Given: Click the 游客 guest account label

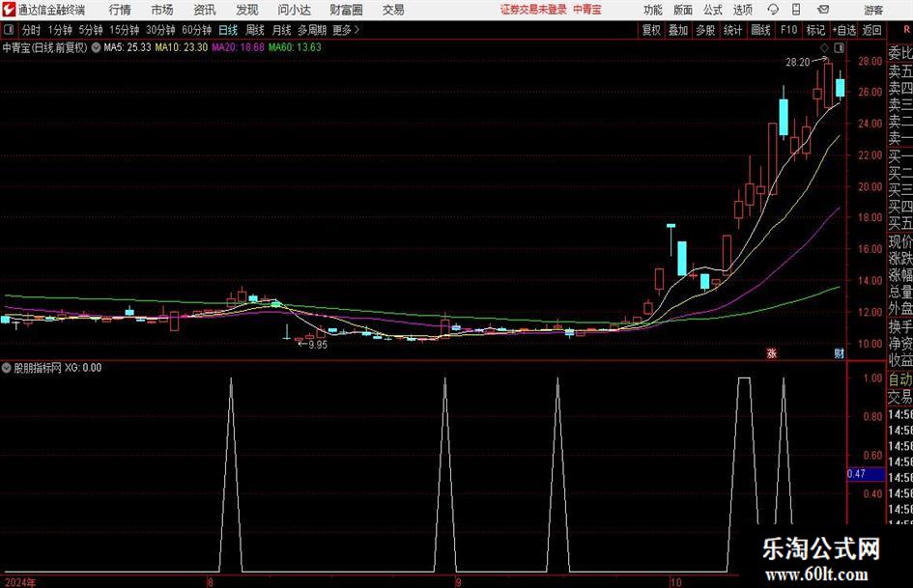Looking at the screenshot, I should [x=873, y=10].
